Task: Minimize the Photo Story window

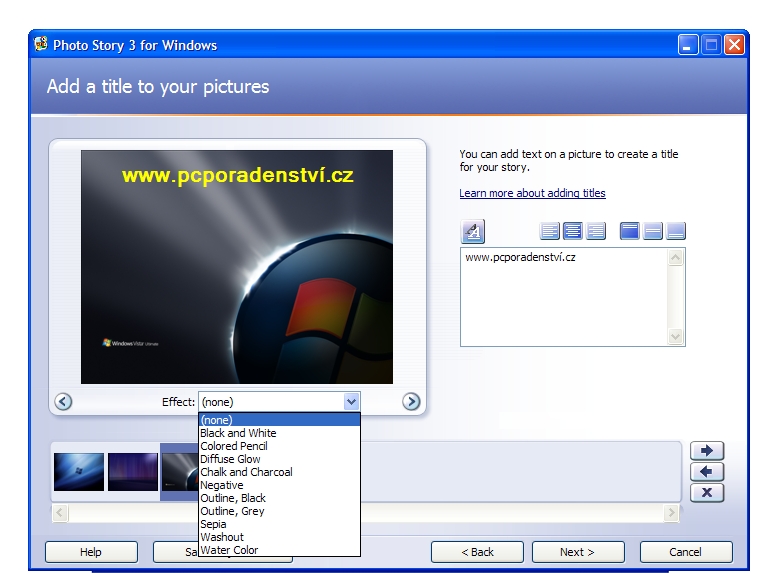Action: [x=688, y=45]
